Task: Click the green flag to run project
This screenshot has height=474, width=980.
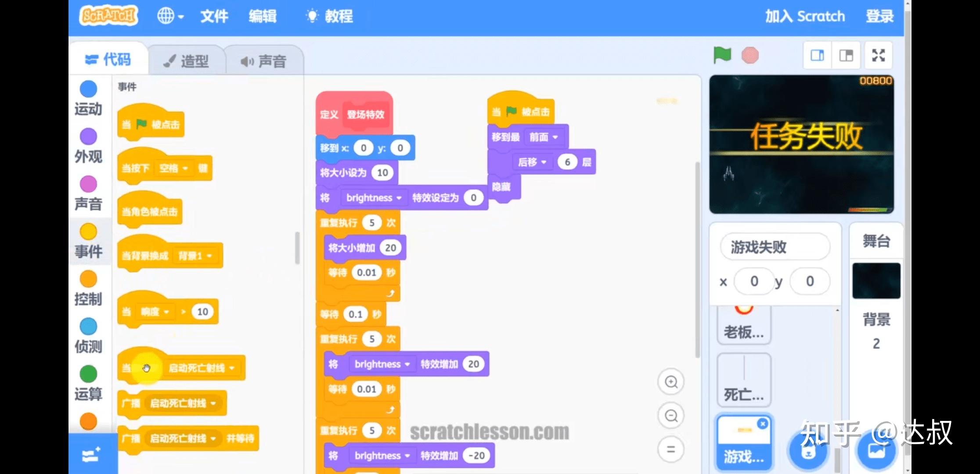Action: pyautogui.click(x=721, y=55)
